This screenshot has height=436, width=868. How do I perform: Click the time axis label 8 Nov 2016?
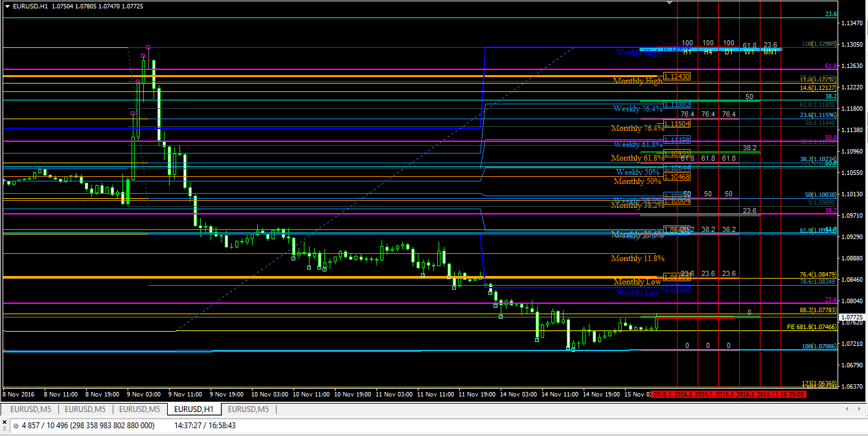[x=19, y=393]
